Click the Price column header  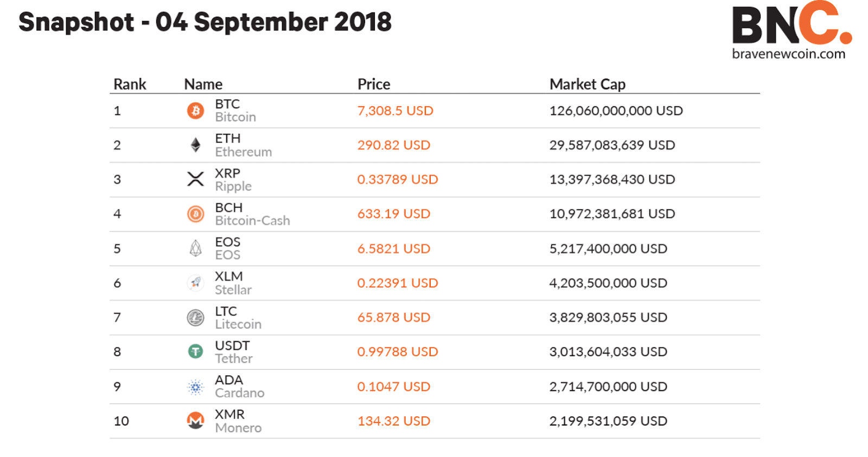374,84
